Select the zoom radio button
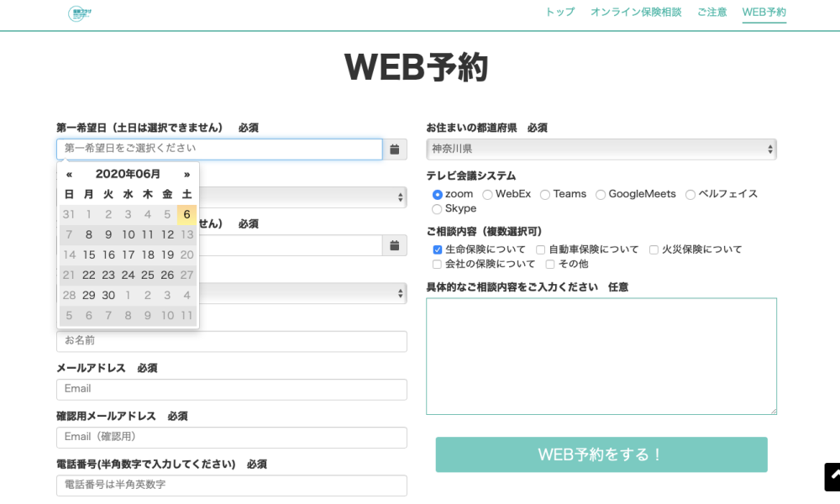The image size is (840, 504). pos(437,195)
